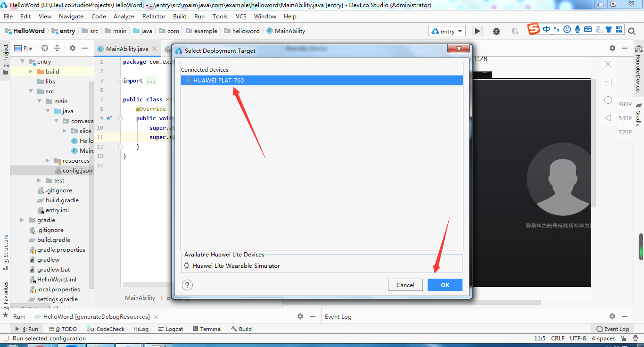Viewport: 644px width, 347px height.
Task: Open the HiLog tool window
Action: tap(141, 329)
